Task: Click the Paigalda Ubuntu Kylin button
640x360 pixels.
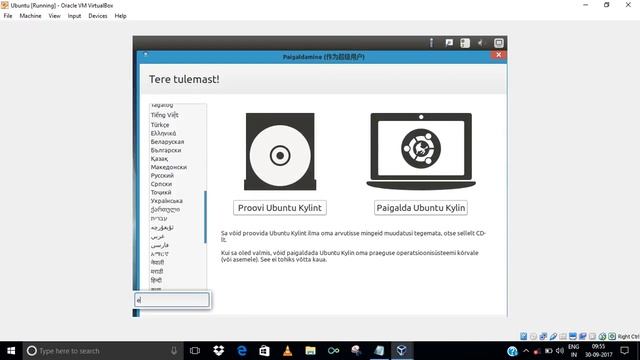Action: tap(420, 208)
